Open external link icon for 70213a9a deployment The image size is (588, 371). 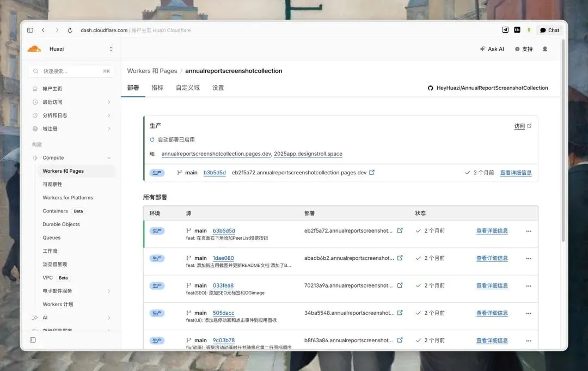click(400, 285)
